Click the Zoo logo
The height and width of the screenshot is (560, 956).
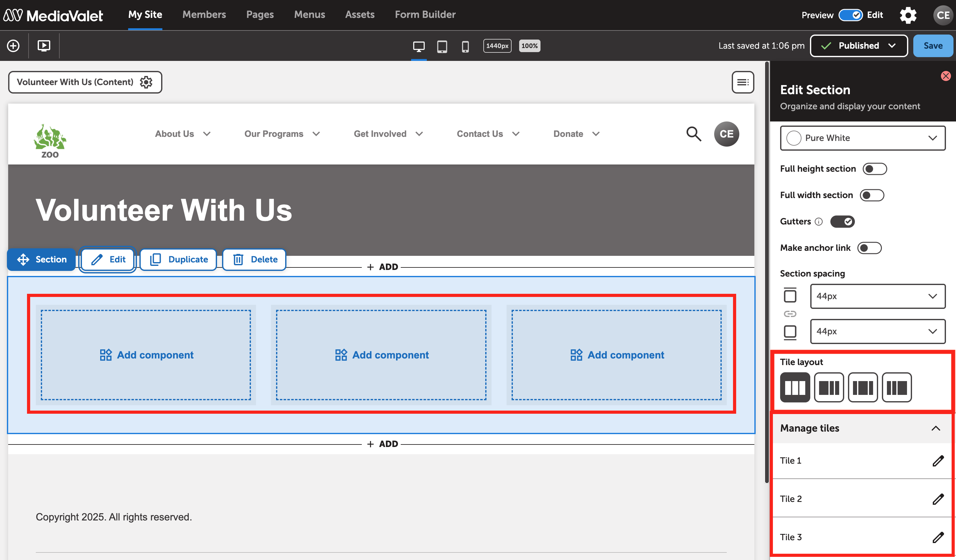pos(50,141)
